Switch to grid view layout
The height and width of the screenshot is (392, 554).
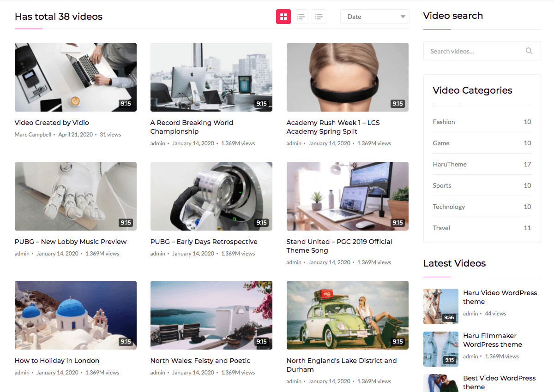283,17
